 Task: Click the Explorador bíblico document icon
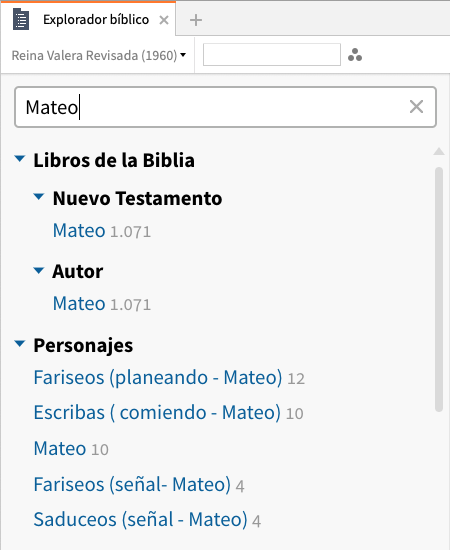[21, 20]
